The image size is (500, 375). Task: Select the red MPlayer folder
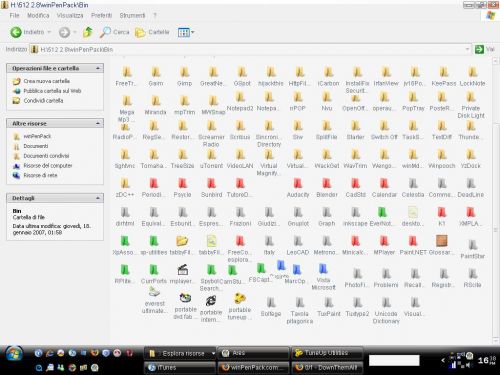[x=384, y=246]
